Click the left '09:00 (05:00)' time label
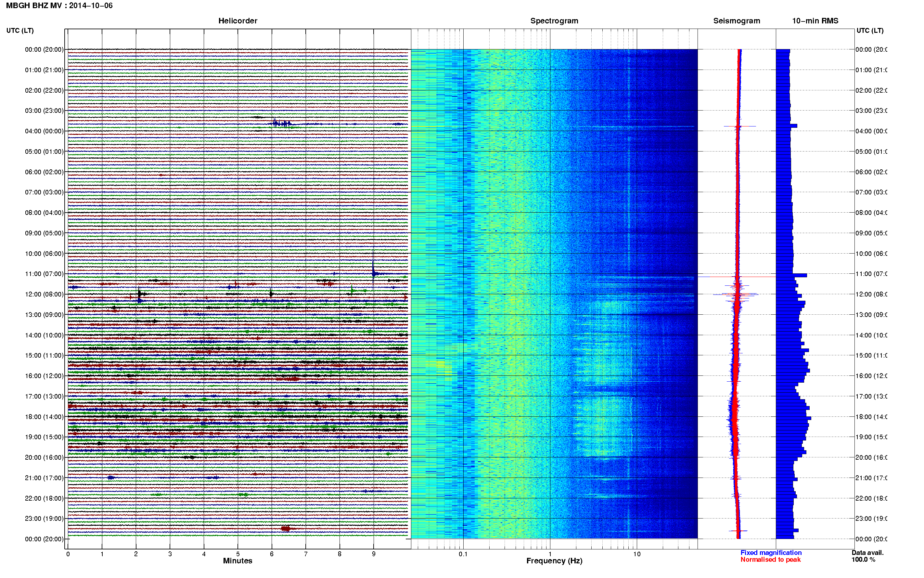The height and width of the screenshot is (578, 924). (x=44, y=233)
